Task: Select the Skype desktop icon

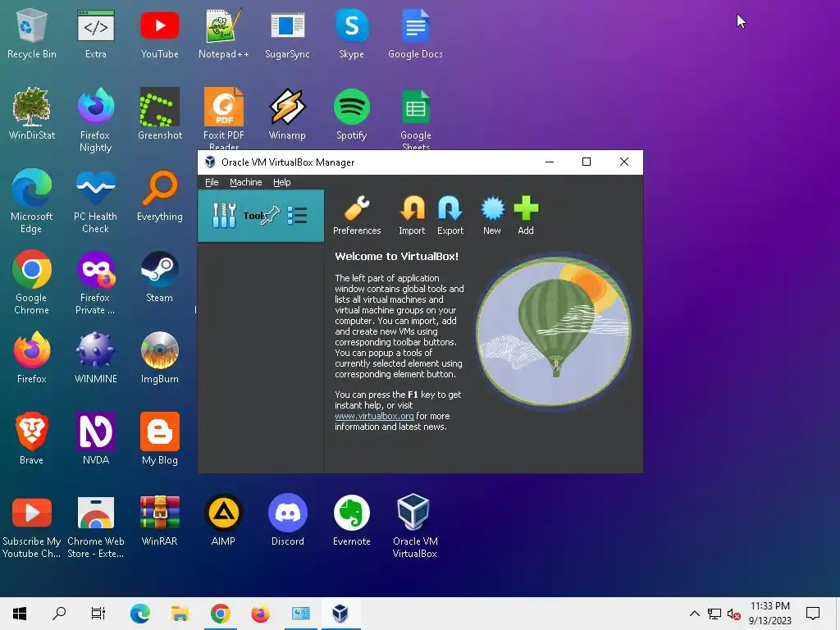Action: (351, 33)
